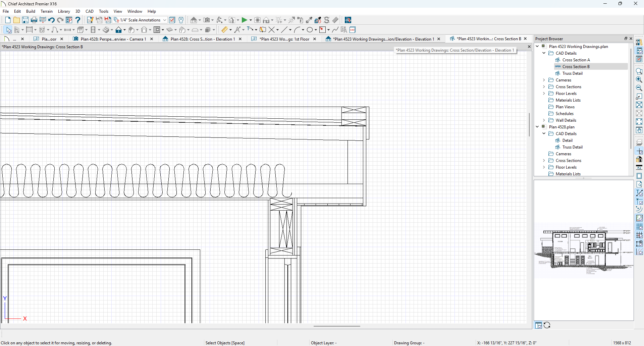The image size is (644, 346).
Task: Select Truss Detail under Plan 4528
Action: tap(572, 147)
